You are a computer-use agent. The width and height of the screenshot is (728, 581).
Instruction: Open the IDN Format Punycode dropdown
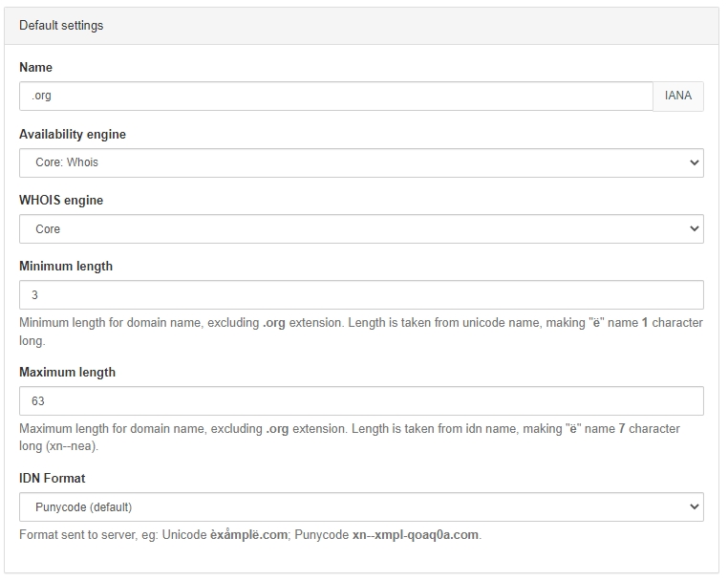point(361,507)
